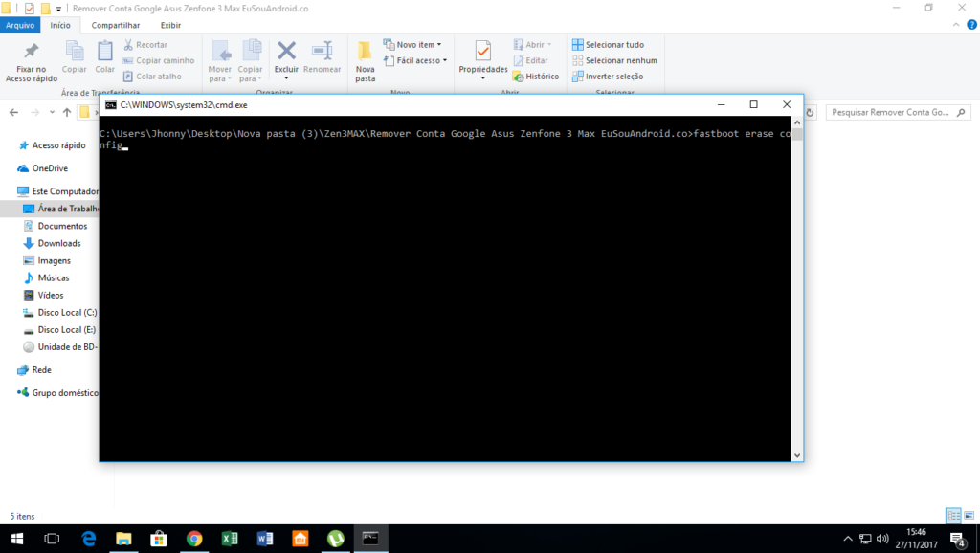The width and height of the screenshot is (980, 553).
Task: Open Microsoft Store from taskbar
Action: click(159, 539)
